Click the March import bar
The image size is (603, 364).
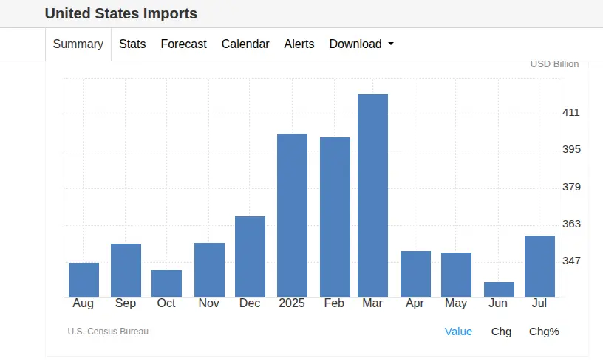point(373,196)
